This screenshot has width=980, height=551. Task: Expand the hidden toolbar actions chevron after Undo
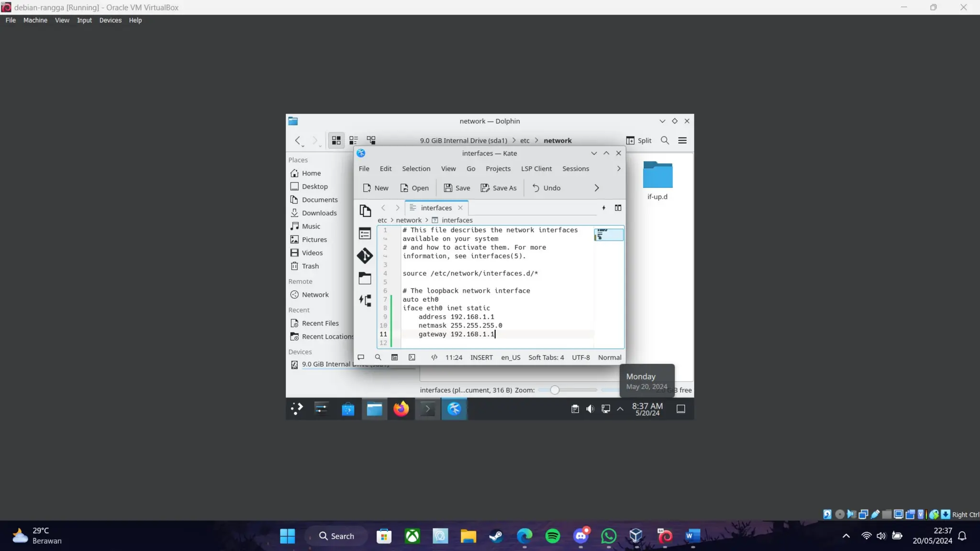click(x=596, y=188)
